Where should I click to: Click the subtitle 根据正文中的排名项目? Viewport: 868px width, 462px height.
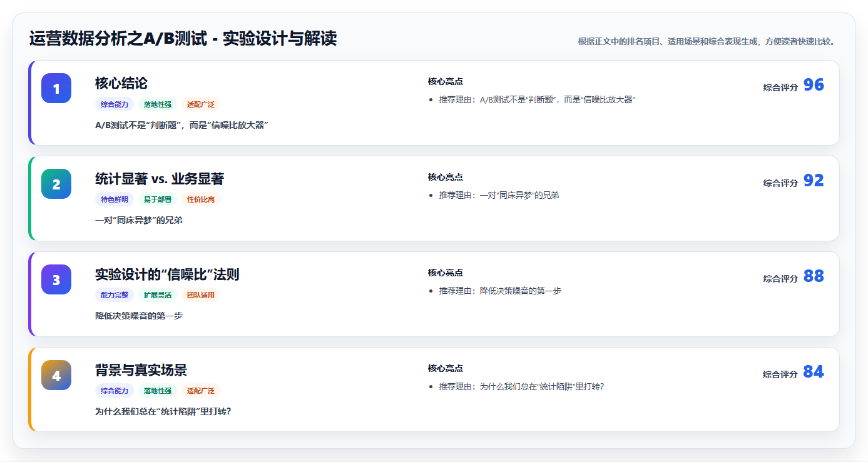707,42
